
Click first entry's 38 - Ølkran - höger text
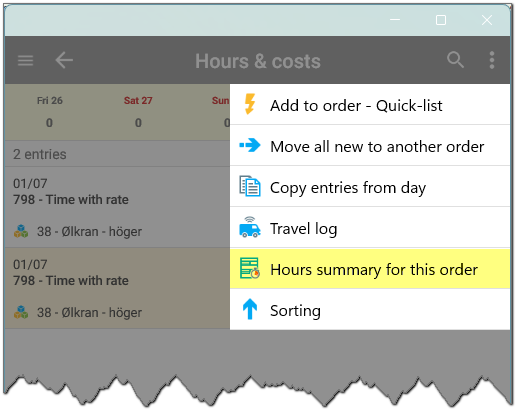[89, 231]
